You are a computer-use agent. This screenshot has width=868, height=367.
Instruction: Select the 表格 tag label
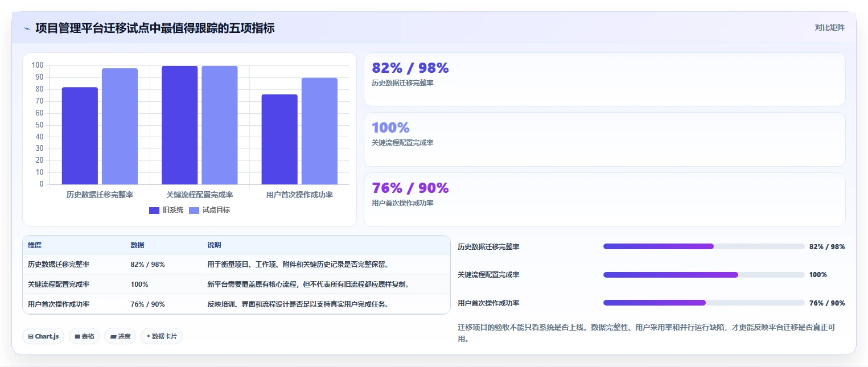click(x=88, y=336)
